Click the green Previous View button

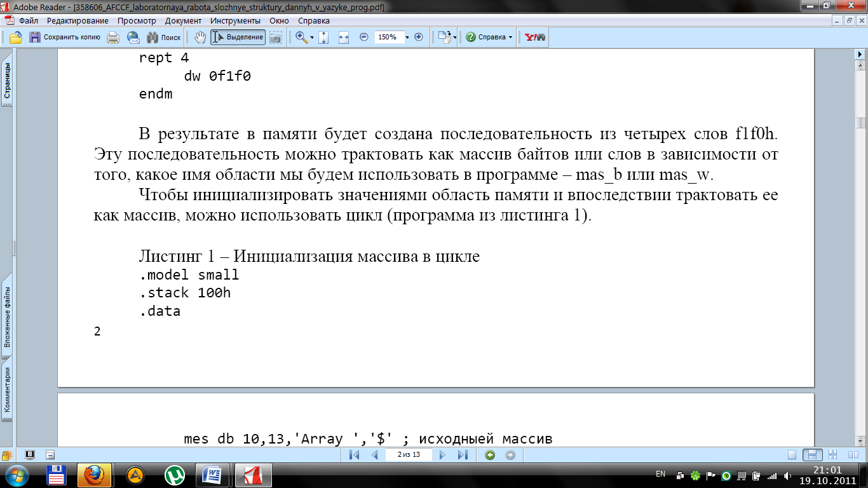(490, 455)
